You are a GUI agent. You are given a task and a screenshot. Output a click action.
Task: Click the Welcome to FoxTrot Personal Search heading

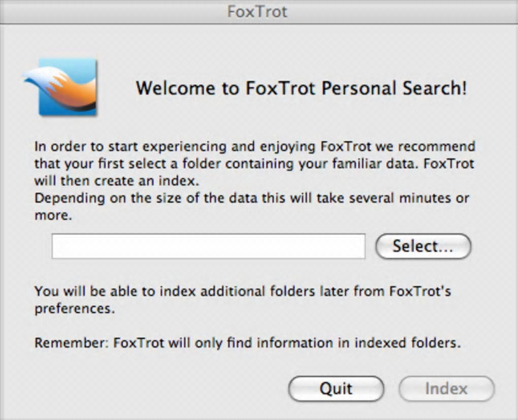click(x=301, y=88)
